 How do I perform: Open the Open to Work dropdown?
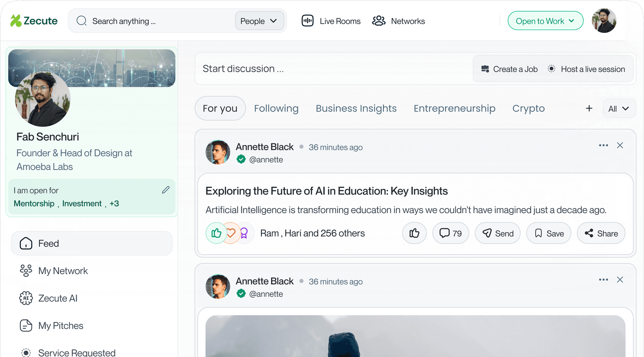pyautogui.click(x=545, y=21)
